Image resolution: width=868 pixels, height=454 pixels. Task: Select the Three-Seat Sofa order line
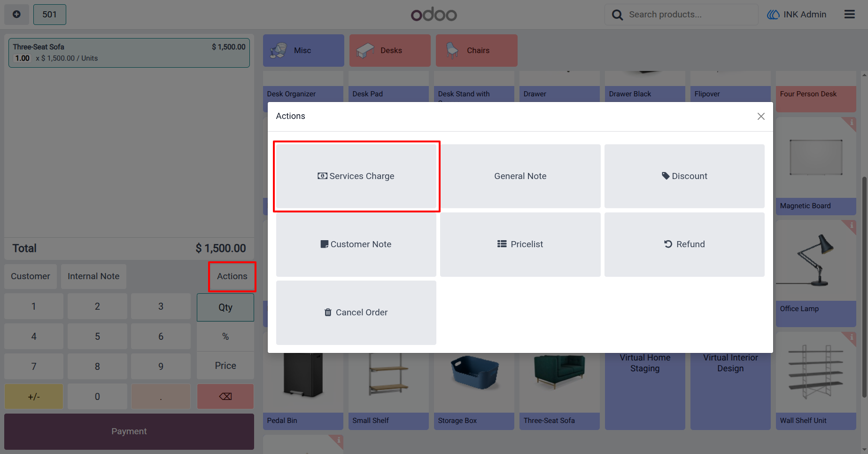point(129,53)
